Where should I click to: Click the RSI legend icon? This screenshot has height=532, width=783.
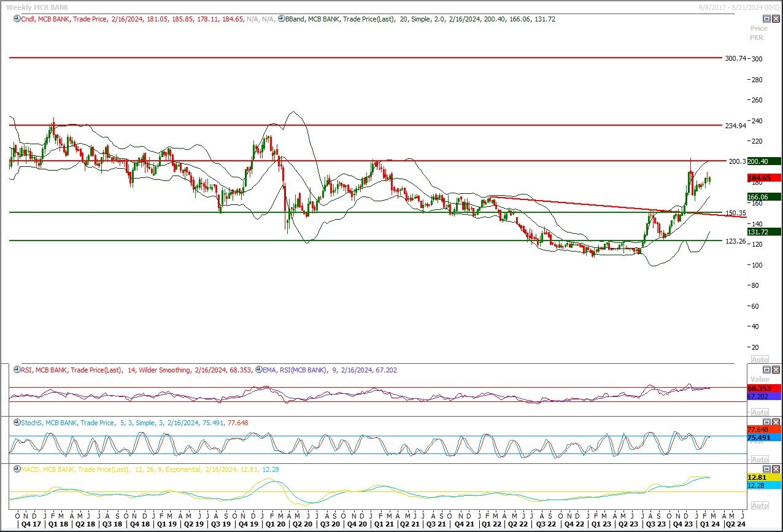point(17,370)
